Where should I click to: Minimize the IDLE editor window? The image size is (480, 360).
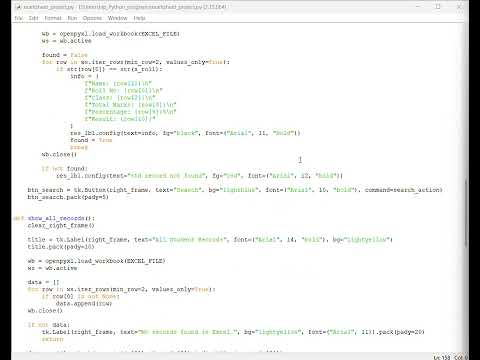coord(418,6)
